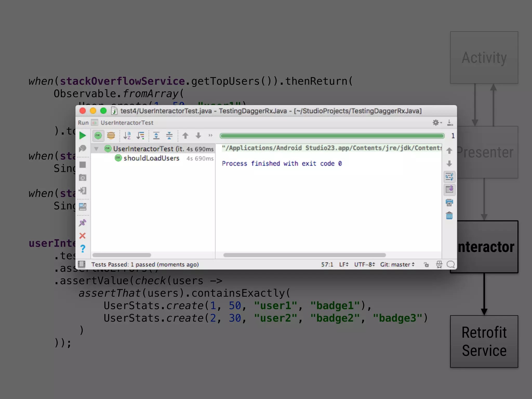
Task: Go to previous failed test arrow
Action: 185,135
